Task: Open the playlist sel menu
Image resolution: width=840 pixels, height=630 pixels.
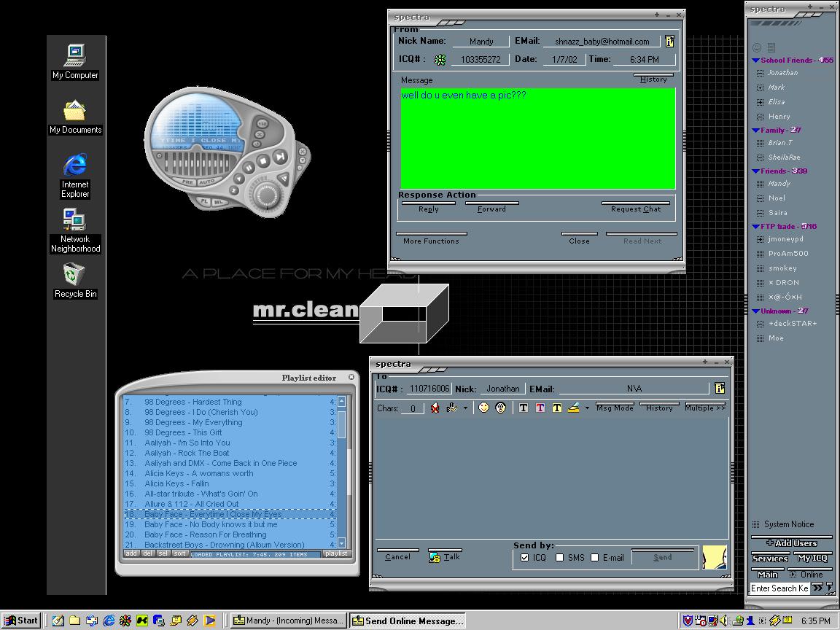Action: tap(163, 553)
